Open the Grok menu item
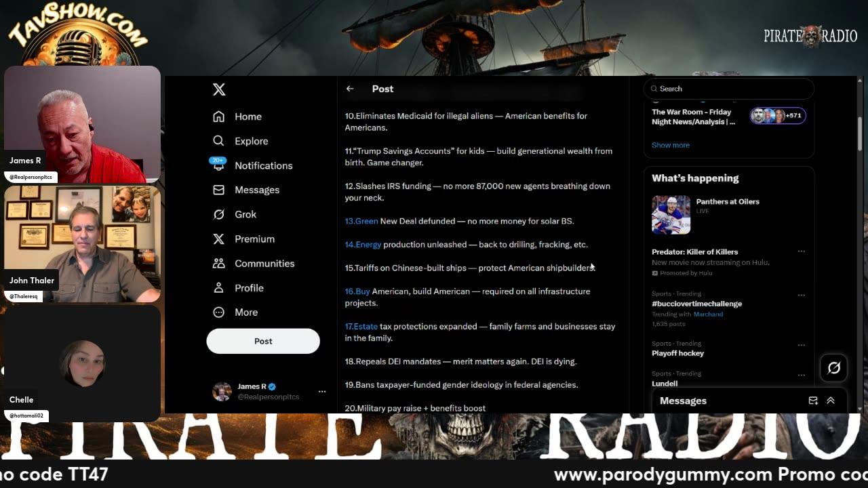This screenshot has width=868, height=488. 245,214
